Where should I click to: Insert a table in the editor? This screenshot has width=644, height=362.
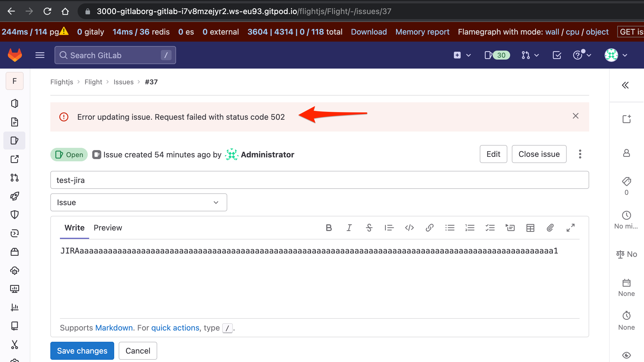[x=530, y=228]
